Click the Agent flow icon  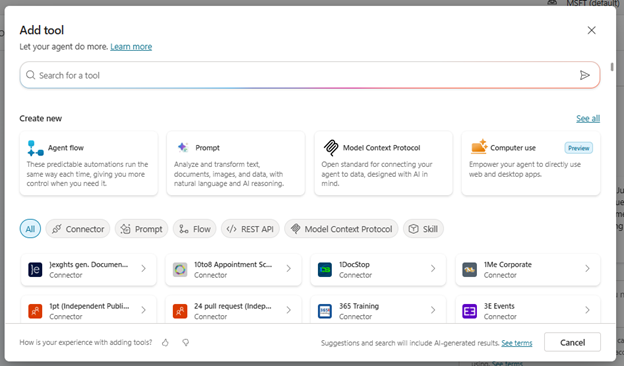point(35,148)
